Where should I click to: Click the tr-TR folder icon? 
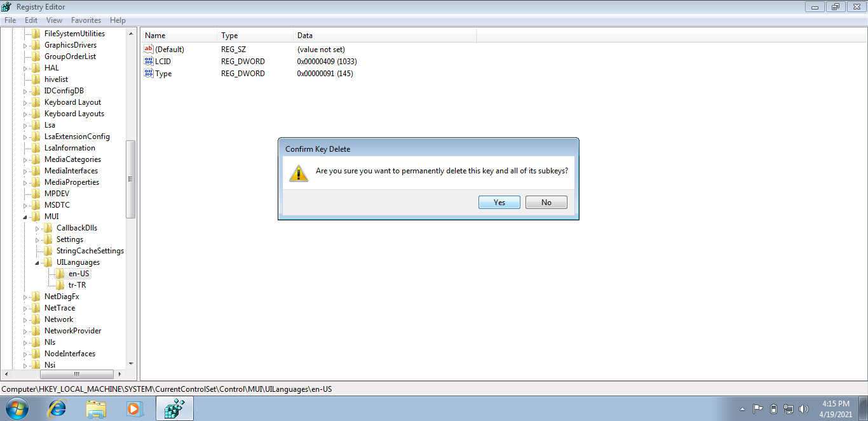coord(60,285)
